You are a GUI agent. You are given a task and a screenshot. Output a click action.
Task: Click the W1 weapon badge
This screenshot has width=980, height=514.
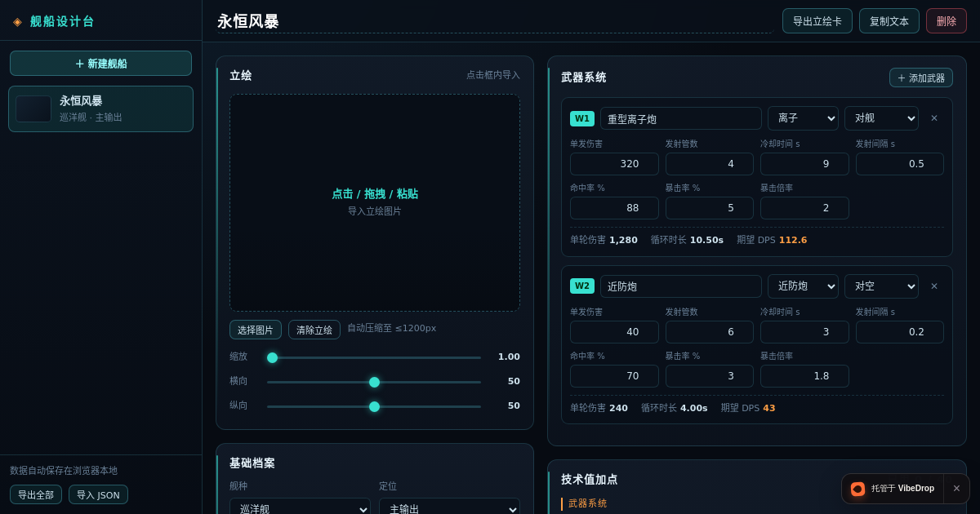(x=582, y=118)
